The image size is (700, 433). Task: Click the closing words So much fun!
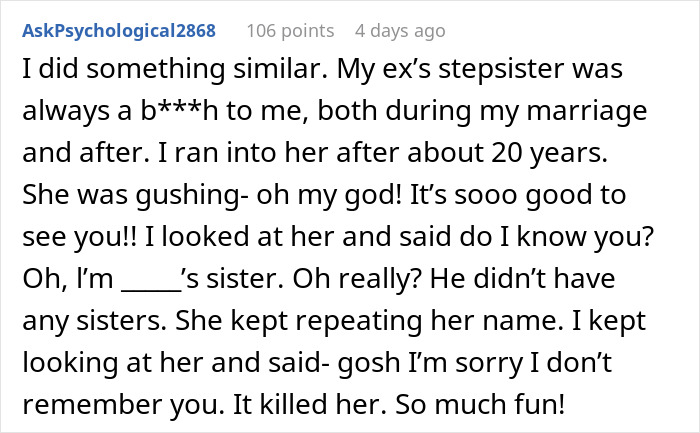click(x=480, y=404)
